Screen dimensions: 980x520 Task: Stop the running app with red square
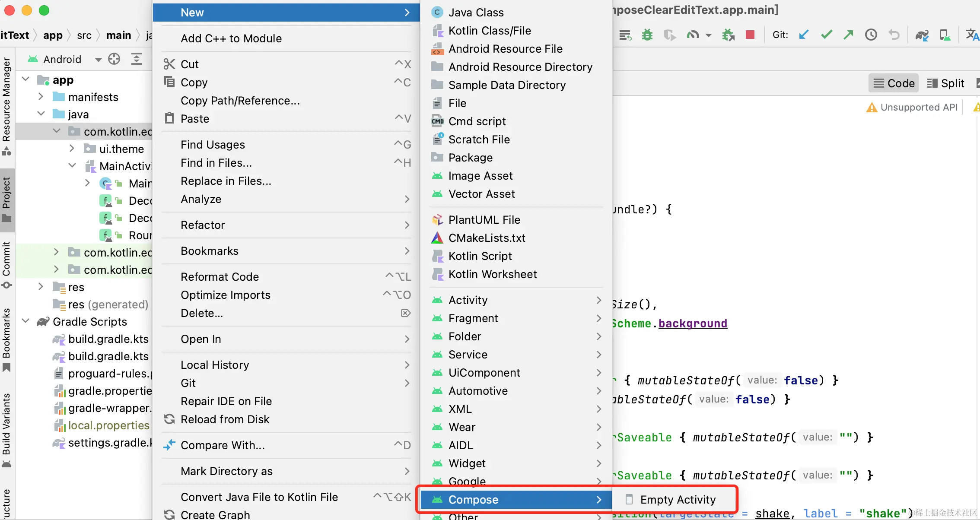(750, 35)
